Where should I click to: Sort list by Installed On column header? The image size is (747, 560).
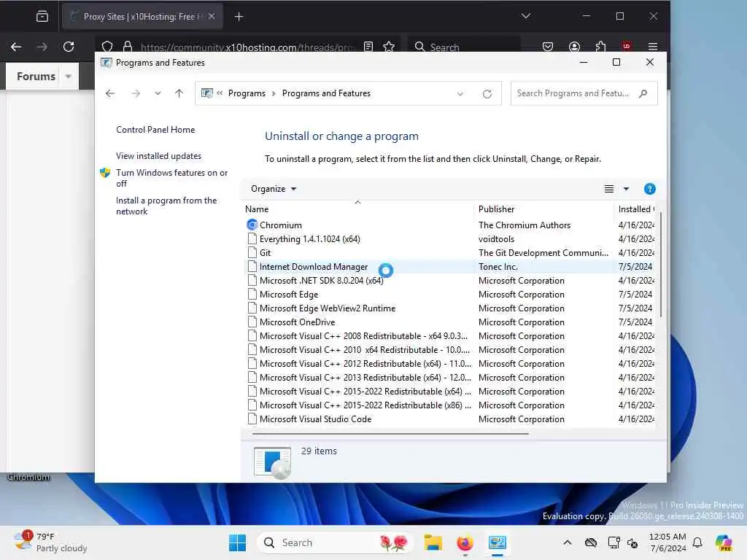[635, 209]
